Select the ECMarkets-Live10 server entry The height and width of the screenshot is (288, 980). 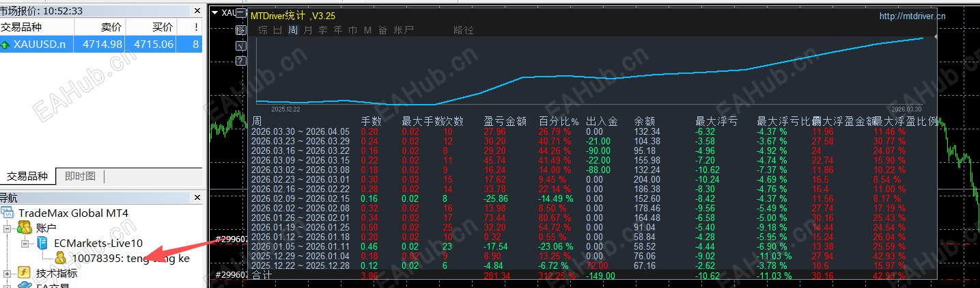pyautogui.click(x=98, y=243)
